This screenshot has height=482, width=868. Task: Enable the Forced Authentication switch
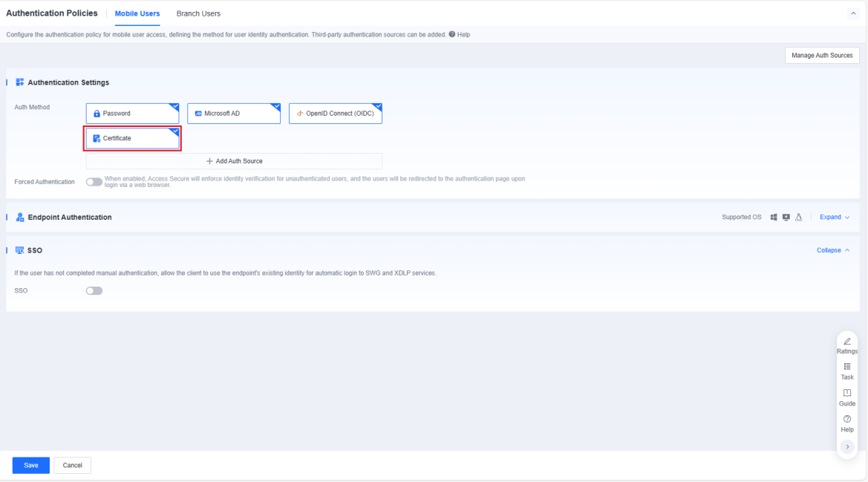94,182
